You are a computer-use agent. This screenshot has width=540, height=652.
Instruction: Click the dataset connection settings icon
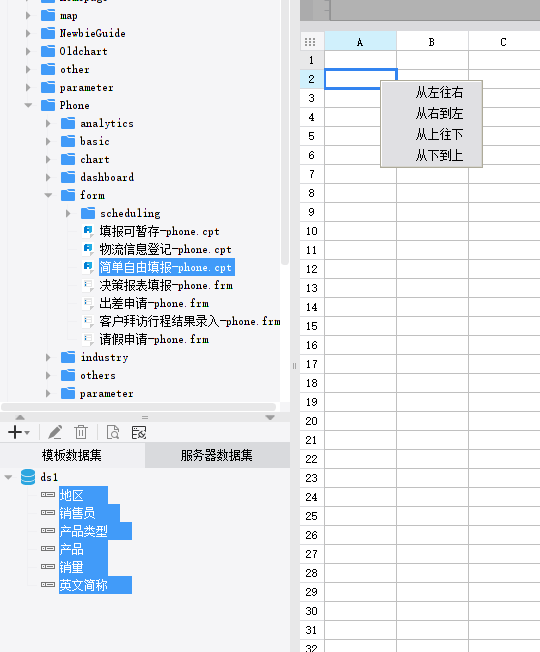pyautogui.click(x=139, y=432)
